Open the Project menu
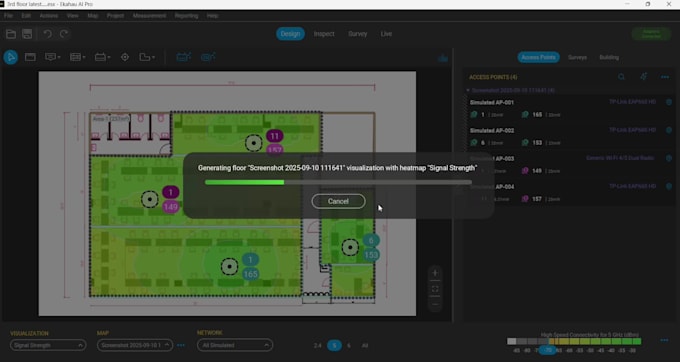Screen dimensions: 680x362 click(x=115, y=16)
